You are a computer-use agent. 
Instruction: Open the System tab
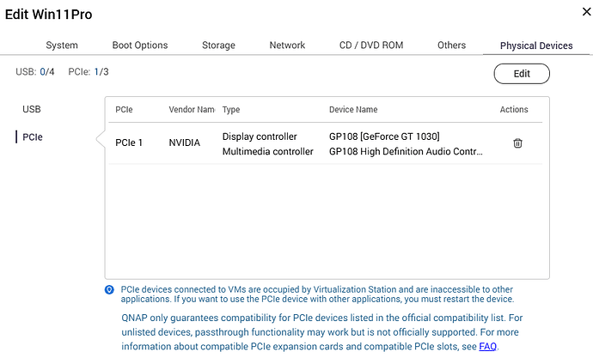pyautogui.click(x=62, y=45)
